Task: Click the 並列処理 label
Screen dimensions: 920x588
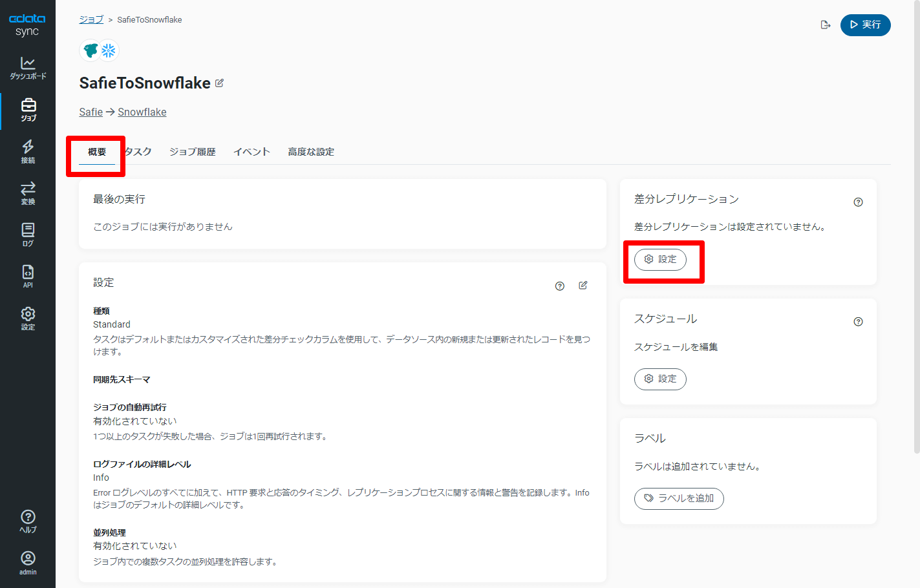Action: click(109, 532)
